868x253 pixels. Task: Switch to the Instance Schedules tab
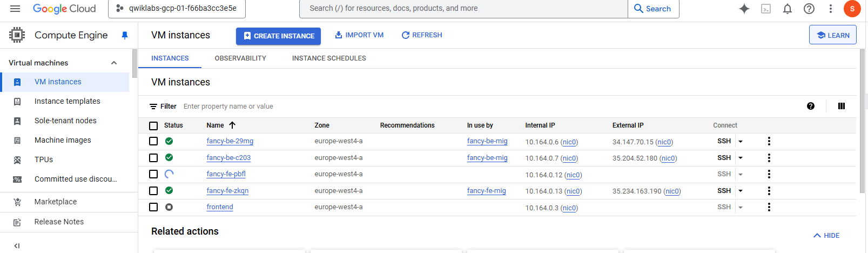329,58
